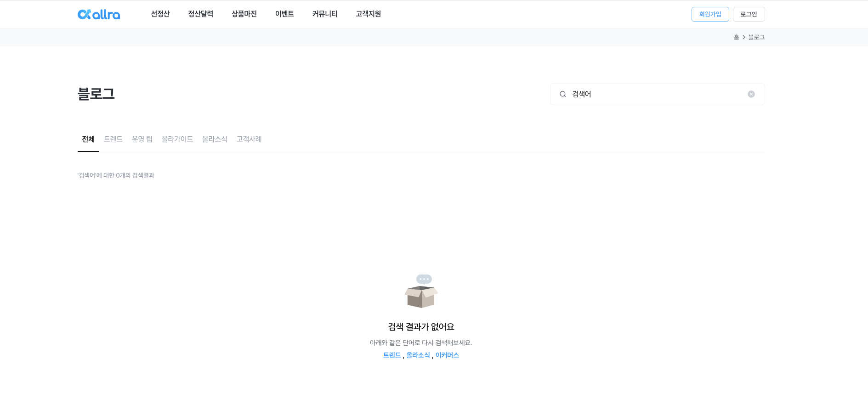Click the empty box illustration

click(421, 291)
